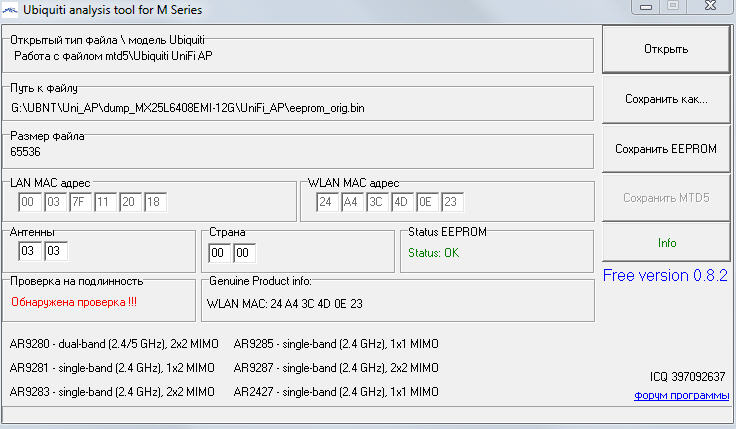Click red Обнаружена проверка !!! text

74,302
